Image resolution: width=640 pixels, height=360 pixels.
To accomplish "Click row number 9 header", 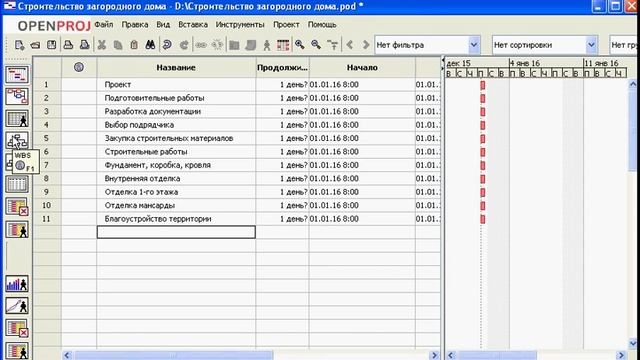I will point(47,192).
